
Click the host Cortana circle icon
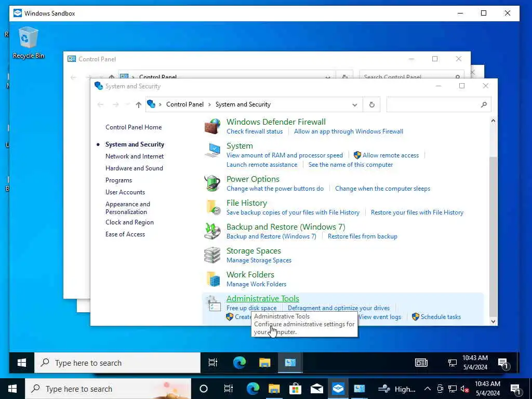tap(204, 389)
